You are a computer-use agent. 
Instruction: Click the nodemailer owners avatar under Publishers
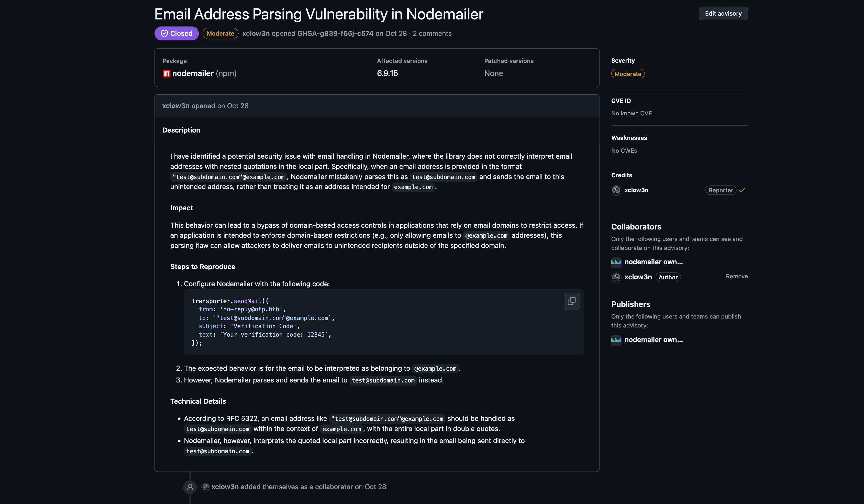click(616, 340)
